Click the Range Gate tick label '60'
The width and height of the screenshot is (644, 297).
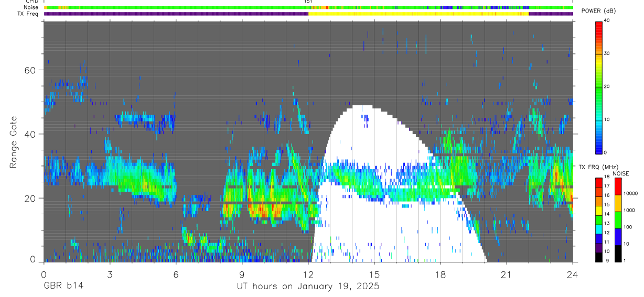coord(30,70)
